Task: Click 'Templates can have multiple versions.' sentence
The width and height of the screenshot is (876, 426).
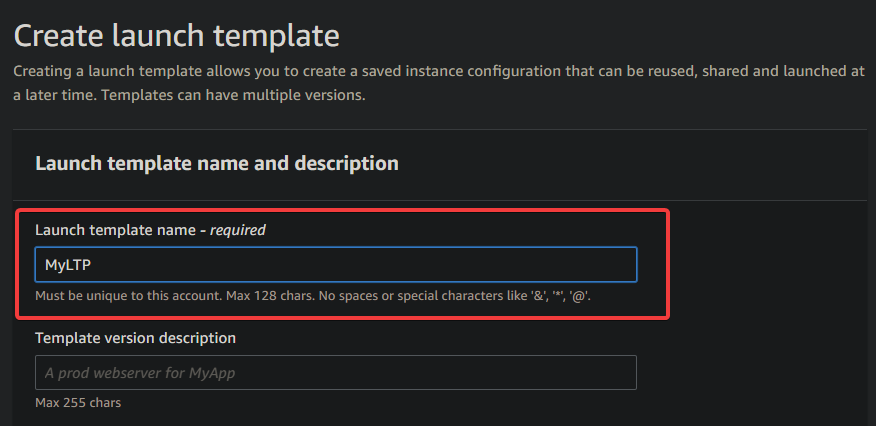Action: click(x=234, y=95)
